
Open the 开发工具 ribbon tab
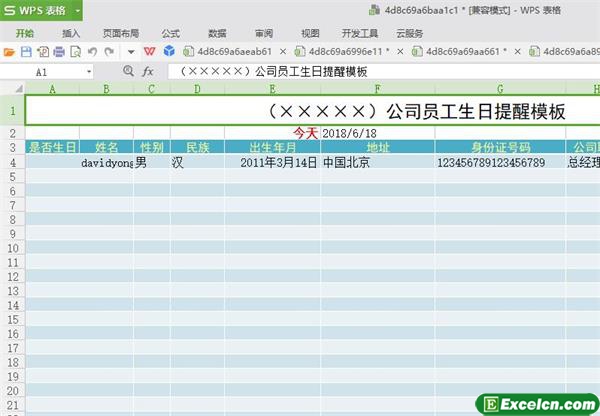pos(360,34)
